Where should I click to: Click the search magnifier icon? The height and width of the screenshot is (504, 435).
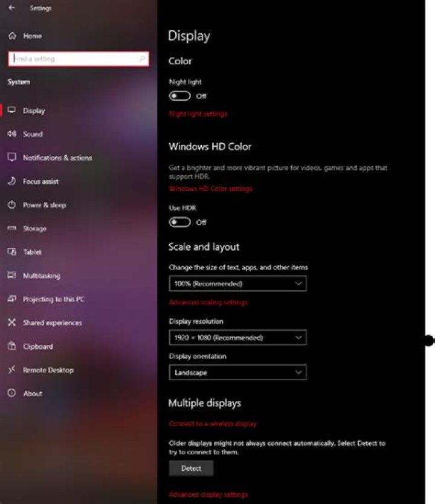pyautogui.click(x=142, y=59)
